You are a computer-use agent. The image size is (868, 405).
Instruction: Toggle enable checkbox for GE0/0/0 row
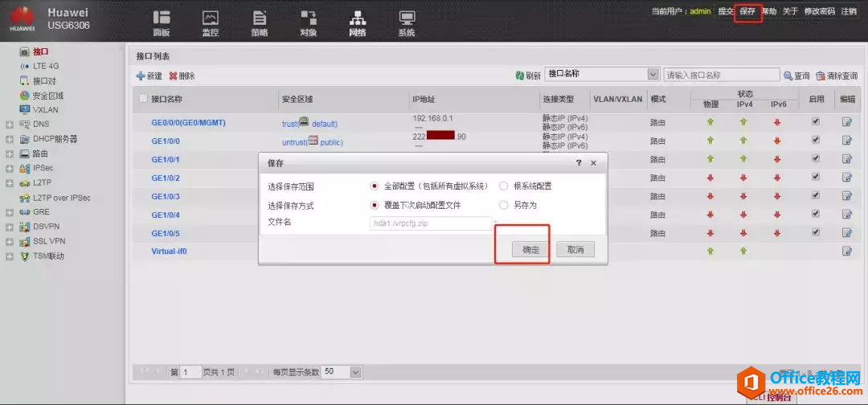pyautogui.click(x=816, y=121)
